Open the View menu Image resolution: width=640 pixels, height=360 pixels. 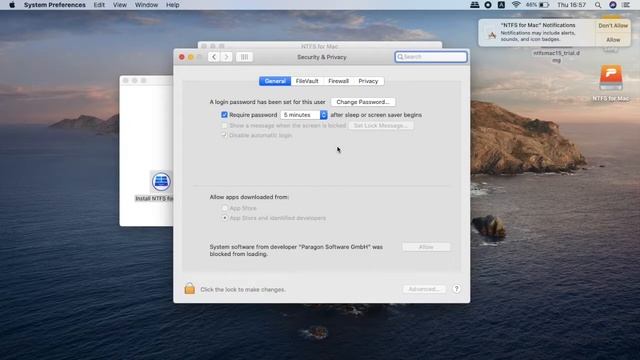(x=120, y=5)
